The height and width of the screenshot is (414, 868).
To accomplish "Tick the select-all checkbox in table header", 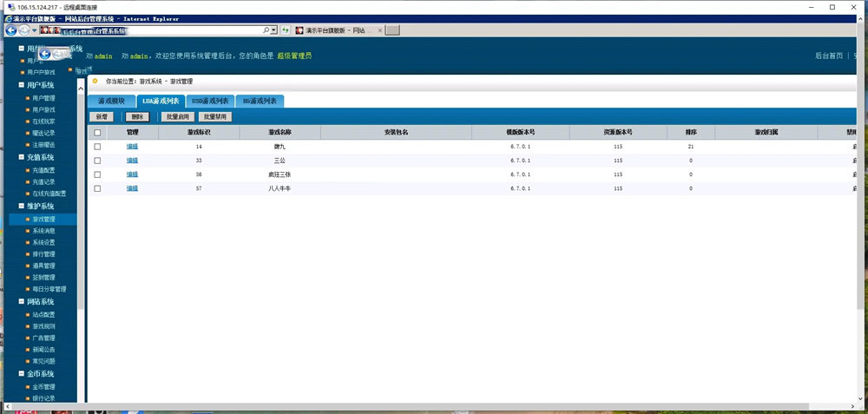I will (97, 133).
